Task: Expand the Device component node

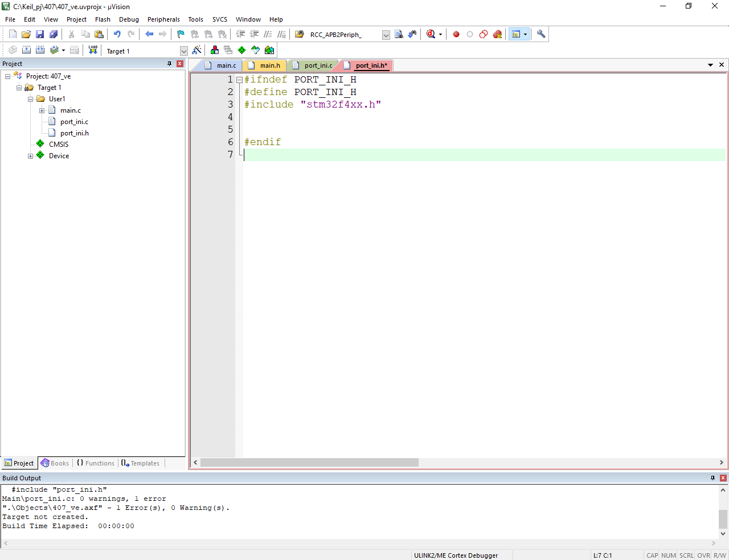Action: 30,156
